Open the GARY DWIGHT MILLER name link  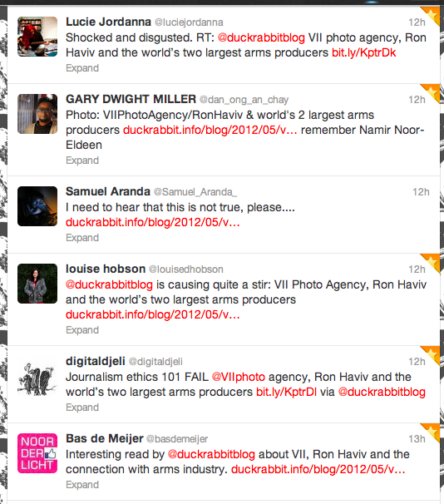point(131,99)
